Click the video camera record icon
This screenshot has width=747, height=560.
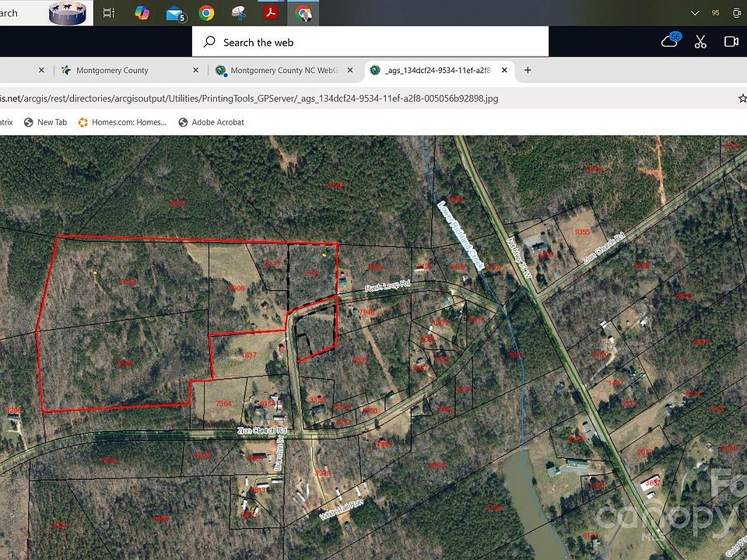coord(731,41)
